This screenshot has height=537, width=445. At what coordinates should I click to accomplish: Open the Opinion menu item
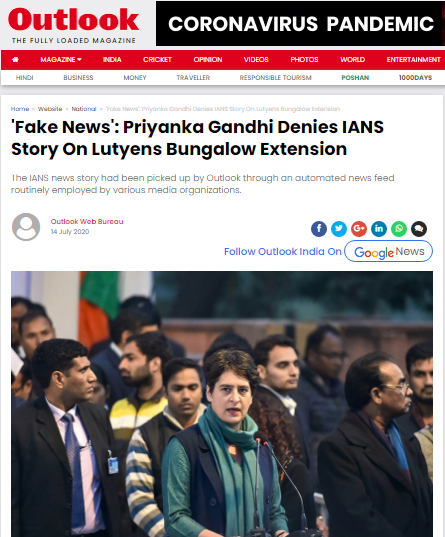[x=208, y=60]
